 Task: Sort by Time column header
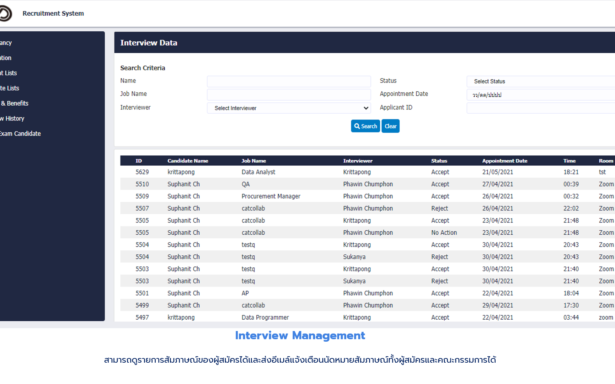pos(570,161)
